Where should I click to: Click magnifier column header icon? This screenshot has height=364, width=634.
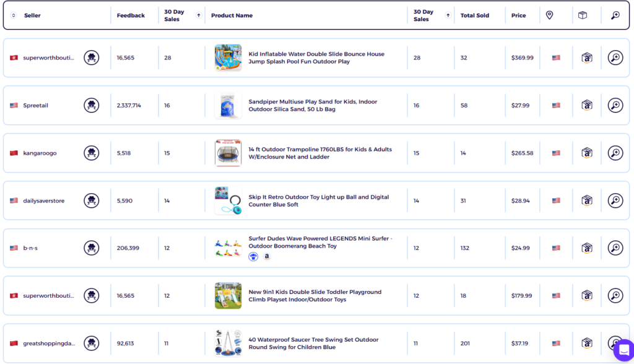[615, 15]
